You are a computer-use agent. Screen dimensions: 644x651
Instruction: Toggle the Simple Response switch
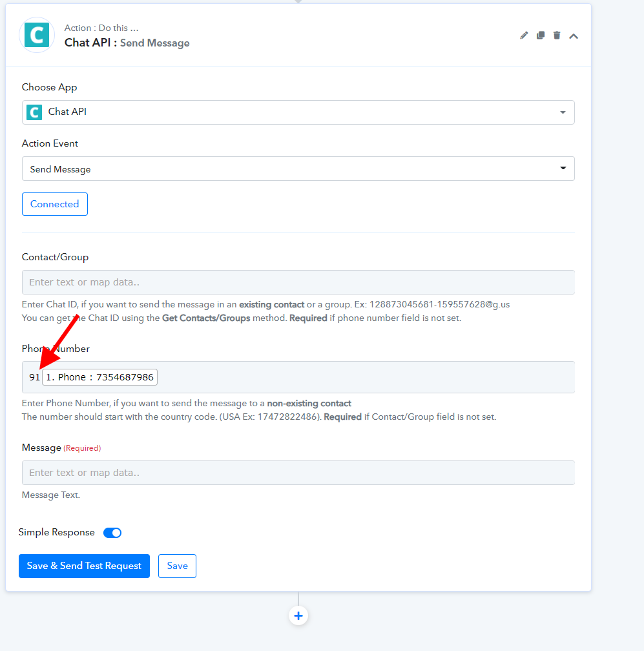[x=112, y=533]
